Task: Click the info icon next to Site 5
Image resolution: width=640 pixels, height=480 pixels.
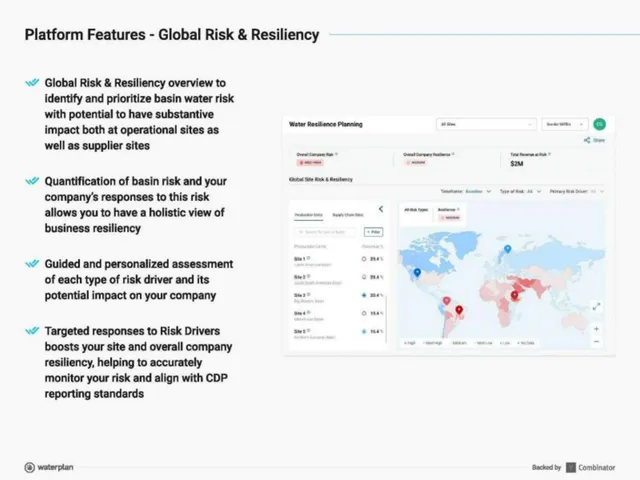Action: [309, 331]
